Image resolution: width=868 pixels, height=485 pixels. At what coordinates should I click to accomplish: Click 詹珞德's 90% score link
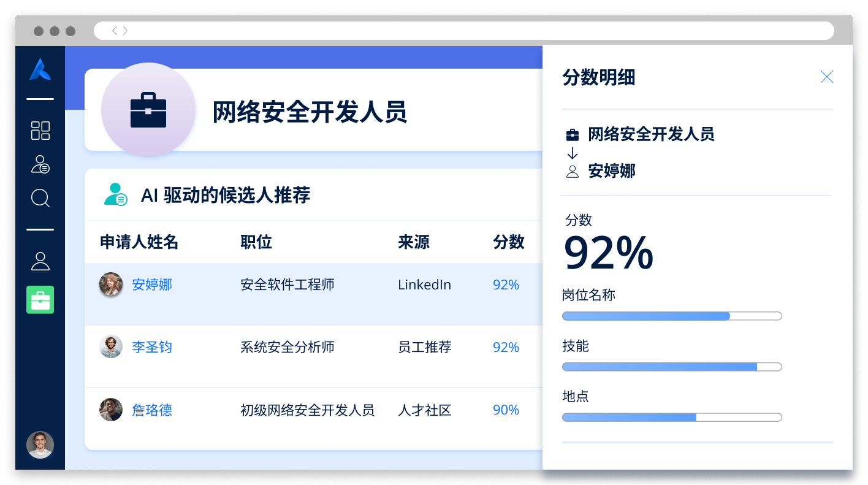pyautogui.click(x=506, y=410)
